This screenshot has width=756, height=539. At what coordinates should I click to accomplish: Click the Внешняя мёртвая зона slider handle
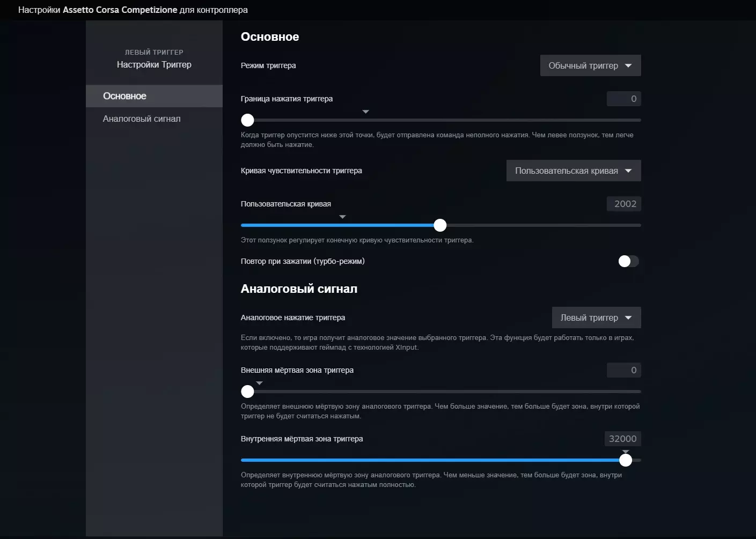click(247, 392)
